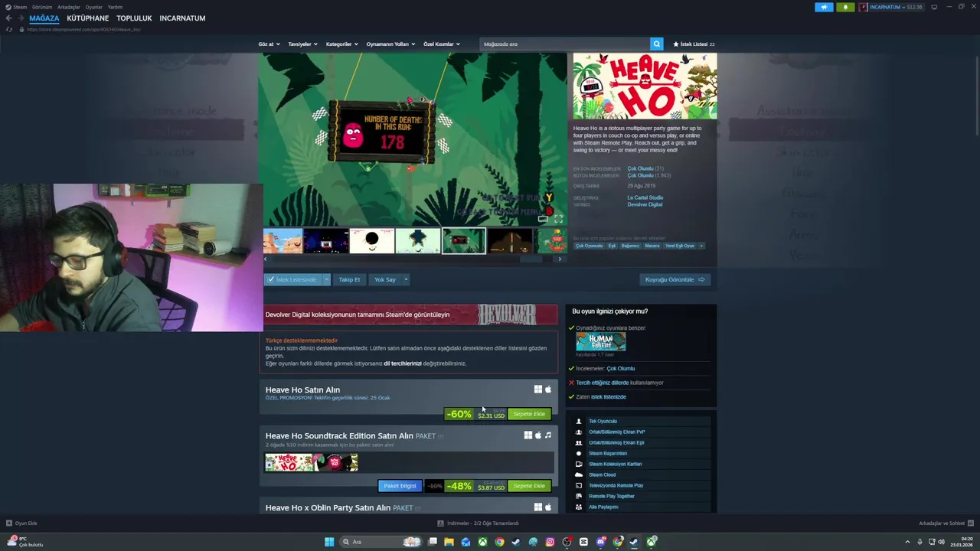Go forward with the navigation arrow

coord(20,18)
